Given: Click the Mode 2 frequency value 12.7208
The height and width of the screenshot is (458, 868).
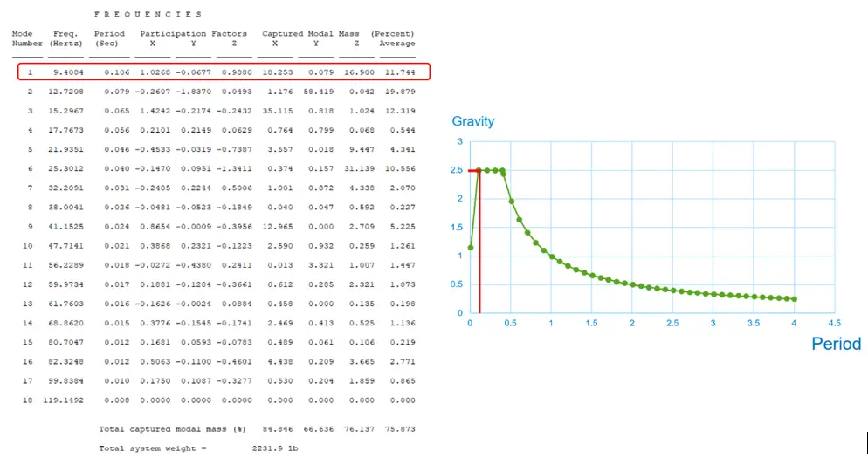Looking at the screenshot, I should point(63,91).
